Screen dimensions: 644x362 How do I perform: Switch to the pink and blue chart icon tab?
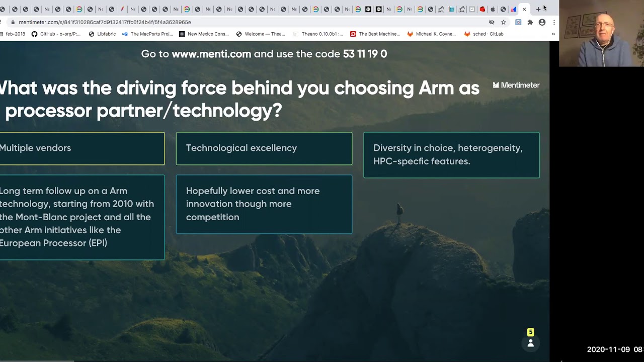point(513,9)
